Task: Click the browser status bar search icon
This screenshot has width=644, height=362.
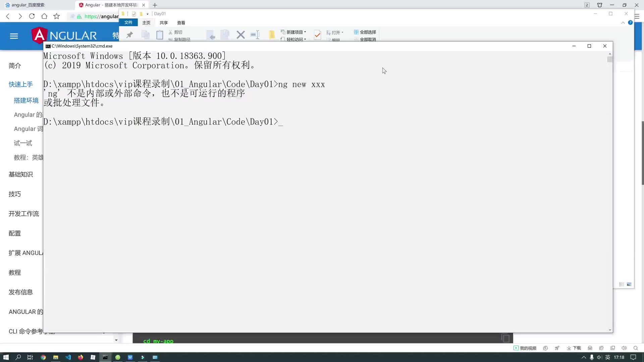Action: [x=635, y=348]
